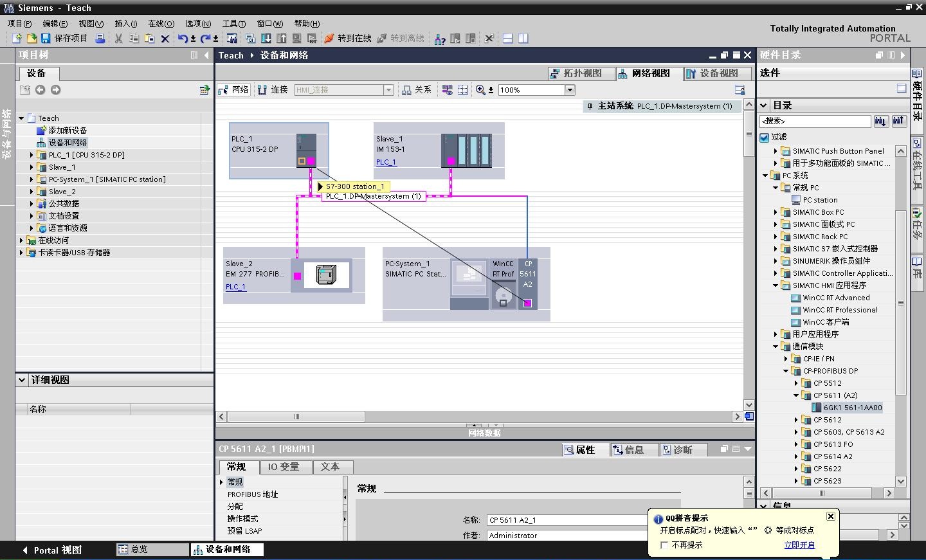The height and width of the screenshot is (560, 926).
Task: Click the new project icon in toolbar
Action: click(x=17, y=39)
